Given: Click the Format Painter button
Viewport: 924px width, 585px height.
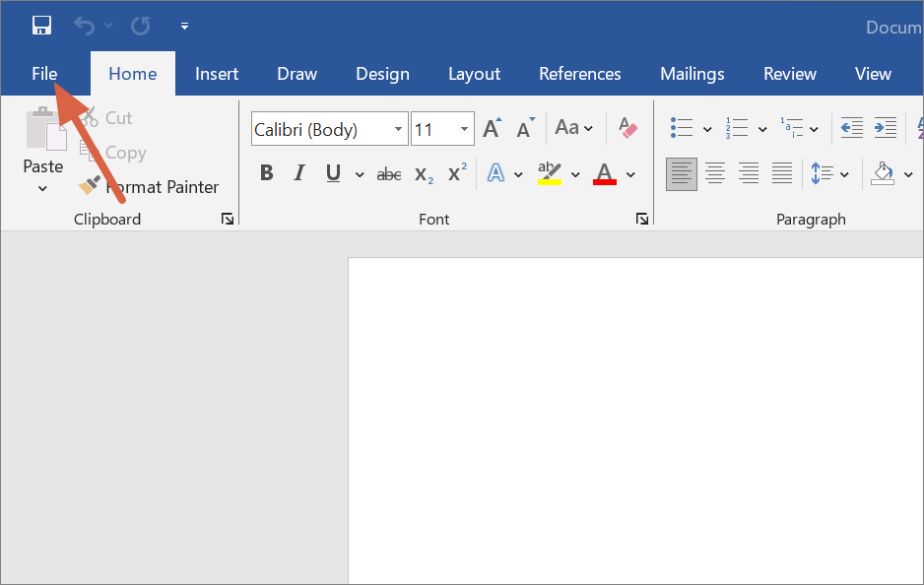Looking at the screenshot, I should [x=150, y=187].
